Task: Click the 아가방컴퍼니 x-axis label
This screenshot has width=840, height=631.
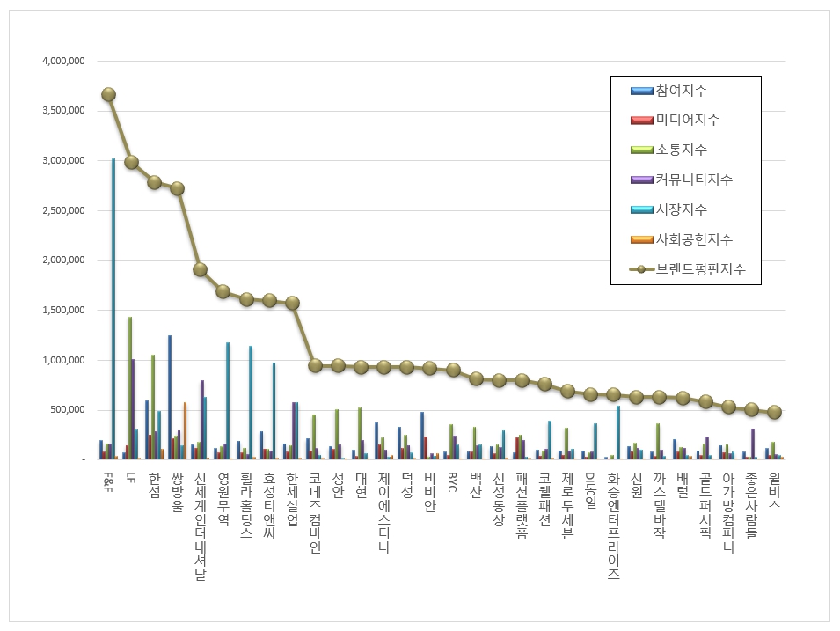Action: [x=728, y=512]
